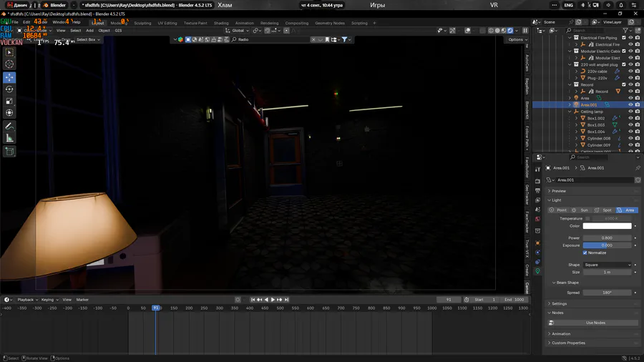Image resolution: width=644 pixels, height=362 pixels.
Task: Set light type to Spot
Action: [604, 210]
